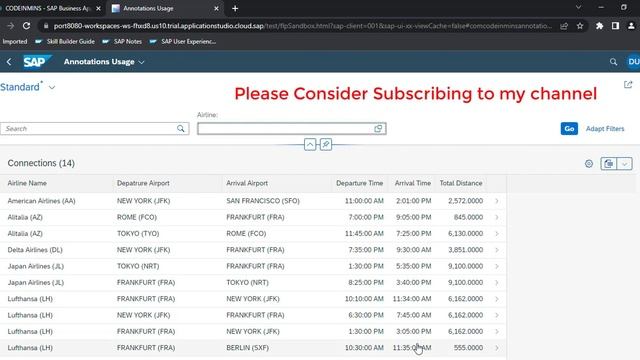Select the 2,572.0000 distance cell
This screenshot has height=360, width=640.
(465, 201)
